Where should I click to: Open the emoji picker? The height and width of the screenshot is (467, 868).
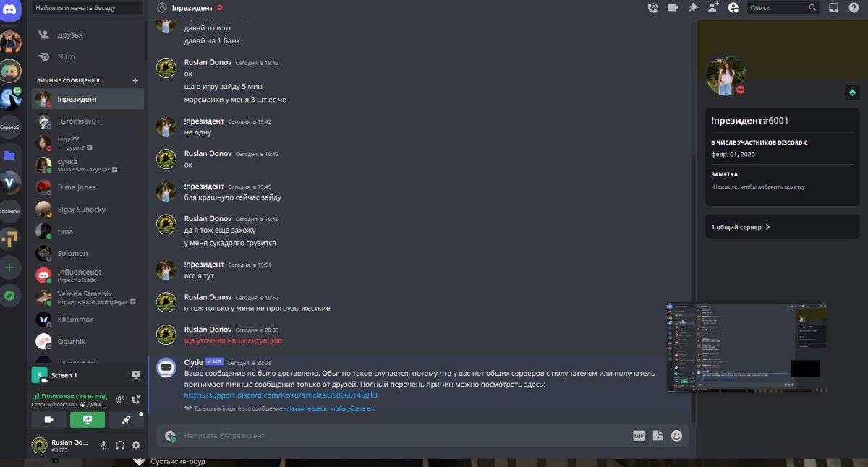[x=676, y=436]
